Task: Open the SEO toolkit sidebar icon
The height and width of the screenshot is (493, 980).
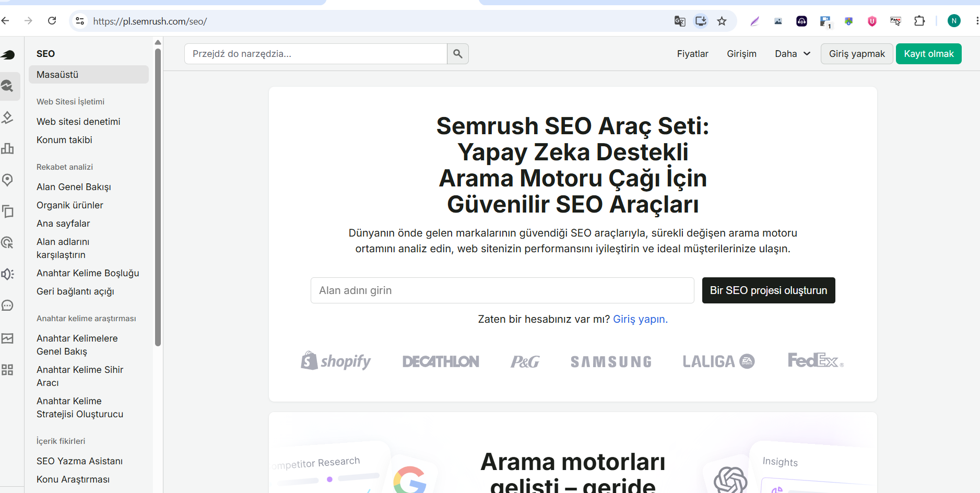Action: coord(7,86)
